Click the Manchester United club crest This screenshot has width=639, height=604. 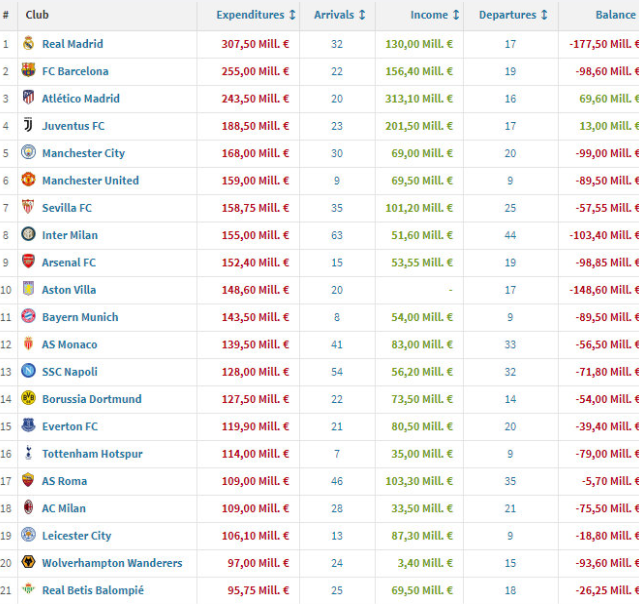coord(28,179)
